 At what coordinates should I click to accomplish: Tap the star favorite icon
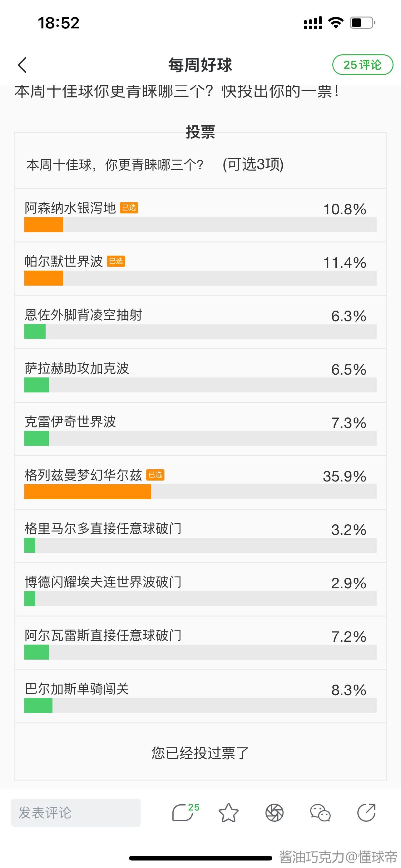pyautogui.click(x=229, y=813)
